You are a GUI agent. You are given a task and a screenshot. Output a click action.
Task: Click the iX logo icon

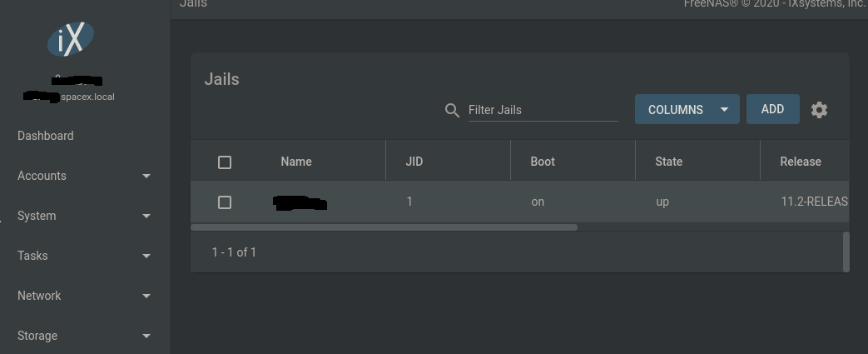pos(70,39)
